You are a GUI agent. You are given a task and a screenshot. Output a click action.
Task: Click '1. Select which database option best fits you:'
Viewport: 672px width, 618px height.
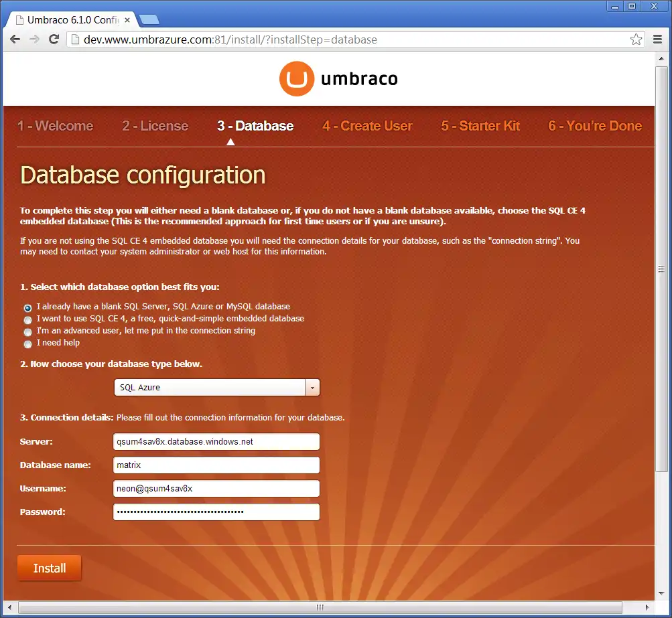click(x=119, y=287)
